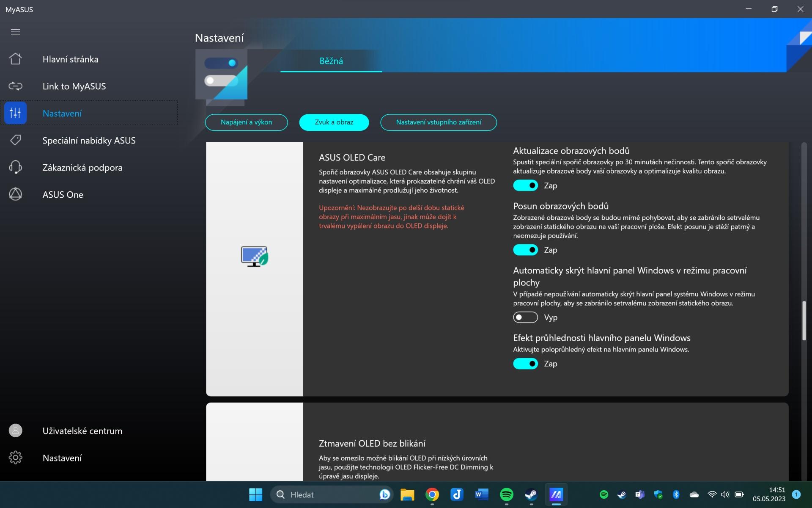
Task: Click the Hledat taskbar search field
Action: click(332, 494)
